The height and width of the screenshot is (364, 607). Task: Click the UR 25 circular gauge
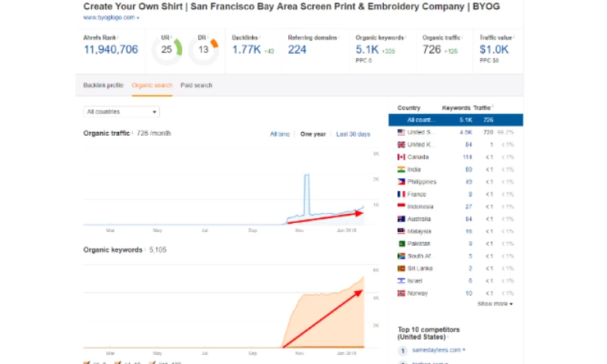[166, 50]
